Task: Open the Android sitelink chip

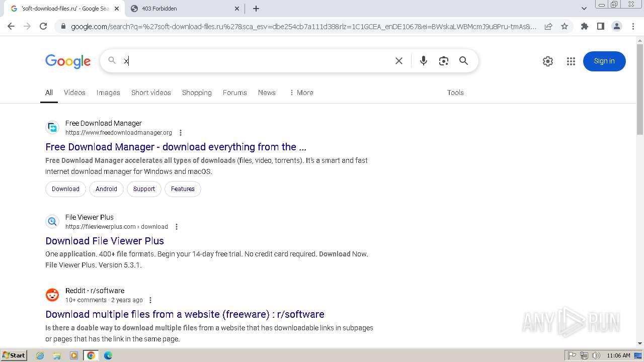Action: pyautogui.click(x=106, y=189)
